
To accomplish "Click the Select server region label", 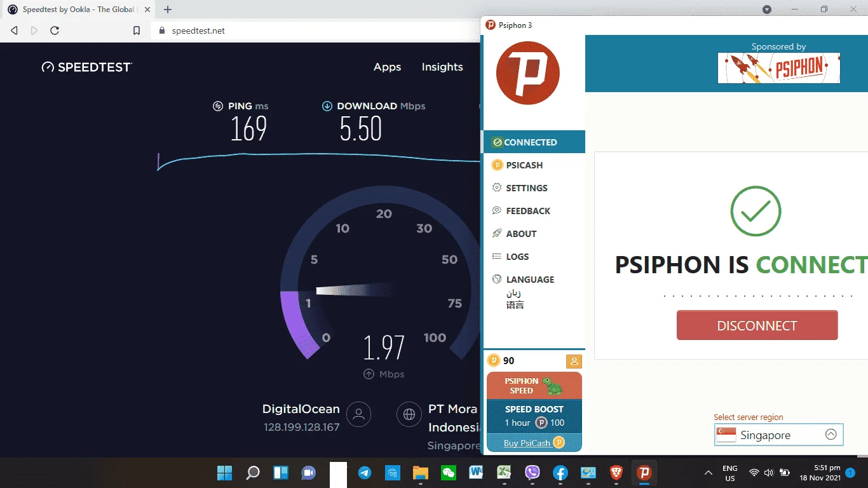I will pos(749,417).
